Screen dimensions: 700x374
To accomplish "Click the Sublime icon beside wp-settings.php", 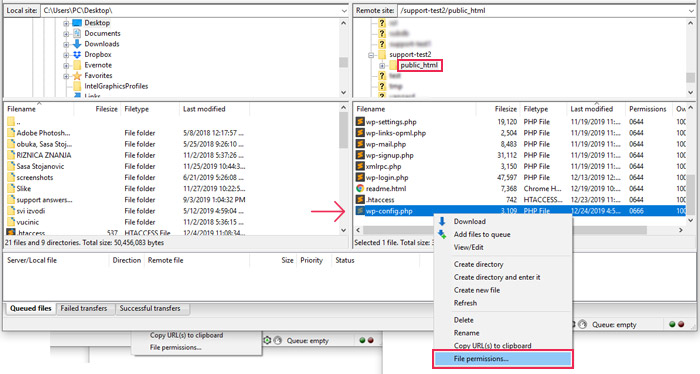I will pos(360,121).
